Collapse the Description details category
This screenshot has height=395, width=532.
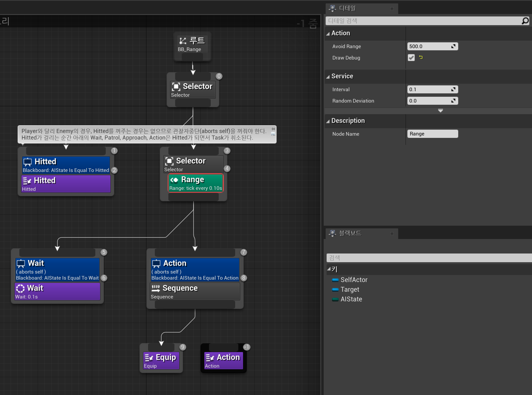[x=328, y=121]
